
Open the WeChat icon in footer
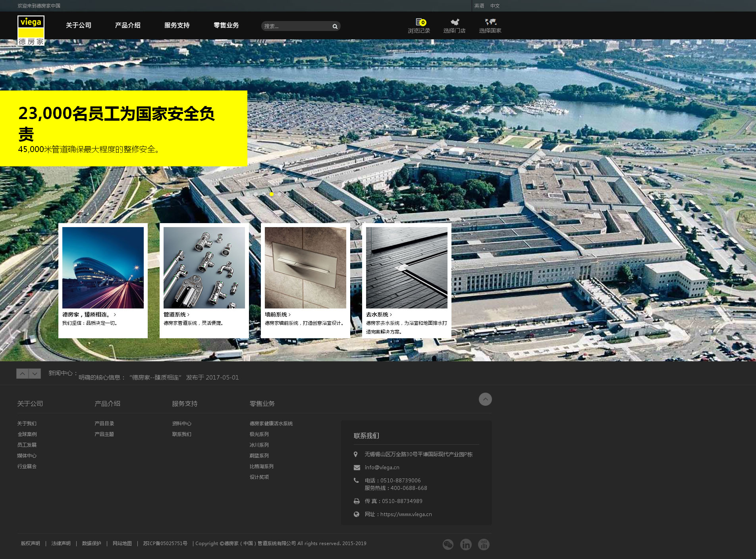coord(448,544)
